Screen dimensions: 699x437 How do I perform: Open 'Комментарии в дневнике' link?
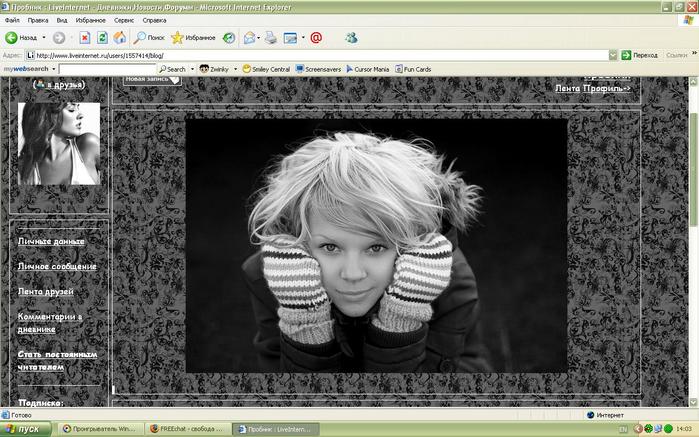click(x=50, y=323)
